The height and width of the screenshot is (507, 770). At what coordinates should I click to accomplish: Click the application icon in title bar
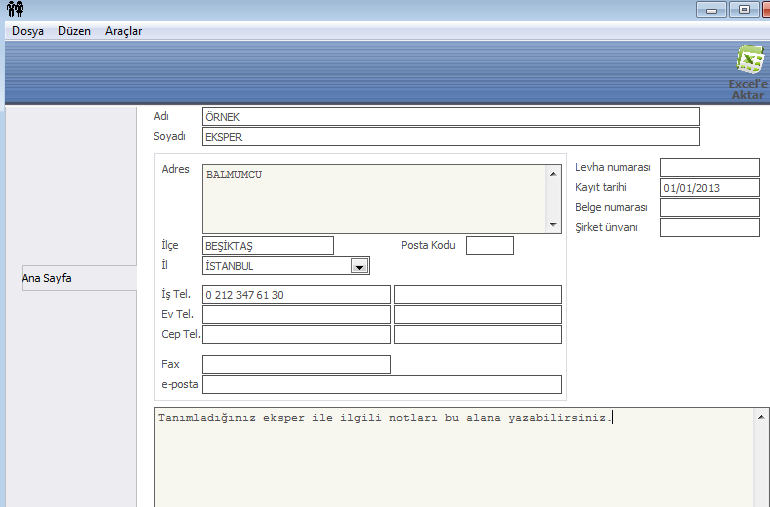[14, 10]
